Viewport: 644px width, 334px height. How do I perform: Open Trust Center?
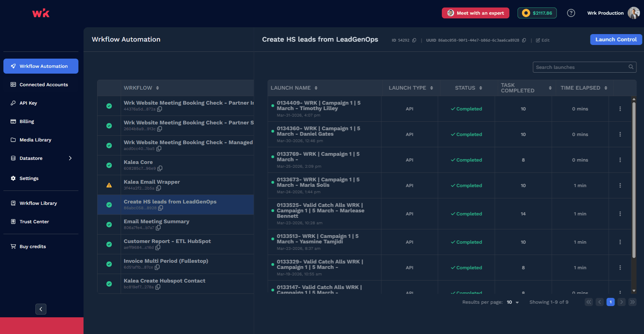(41, 222)
